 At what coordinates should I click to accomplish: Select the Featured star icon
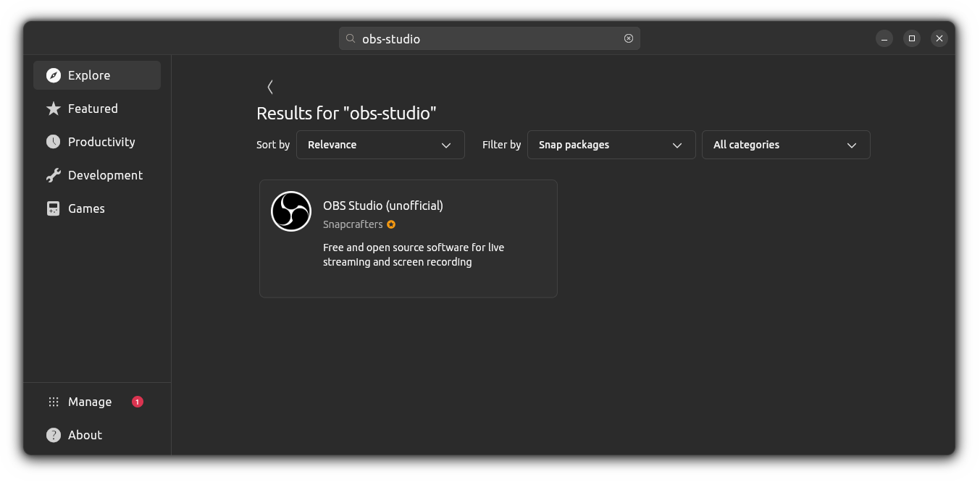click(53, 109)
